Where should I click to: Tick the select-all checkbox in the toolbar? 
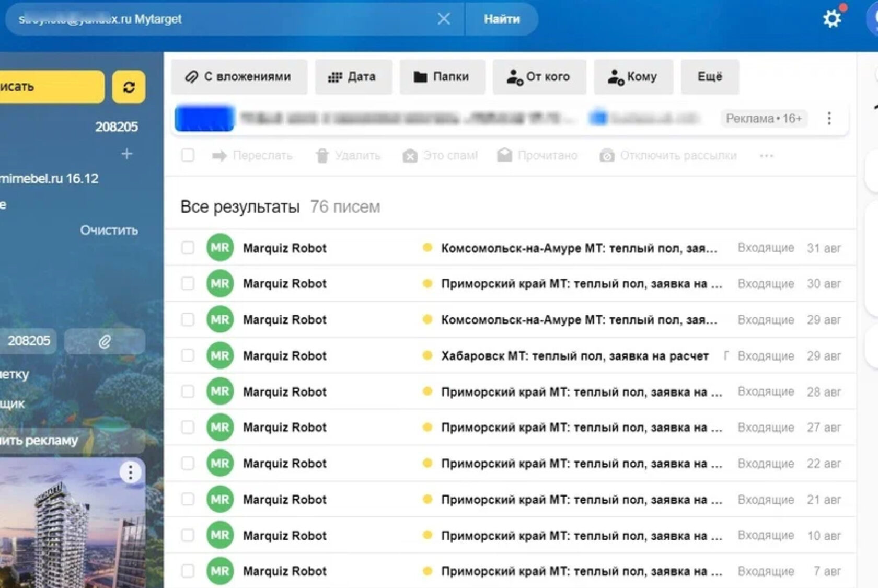tap(188, 155)
